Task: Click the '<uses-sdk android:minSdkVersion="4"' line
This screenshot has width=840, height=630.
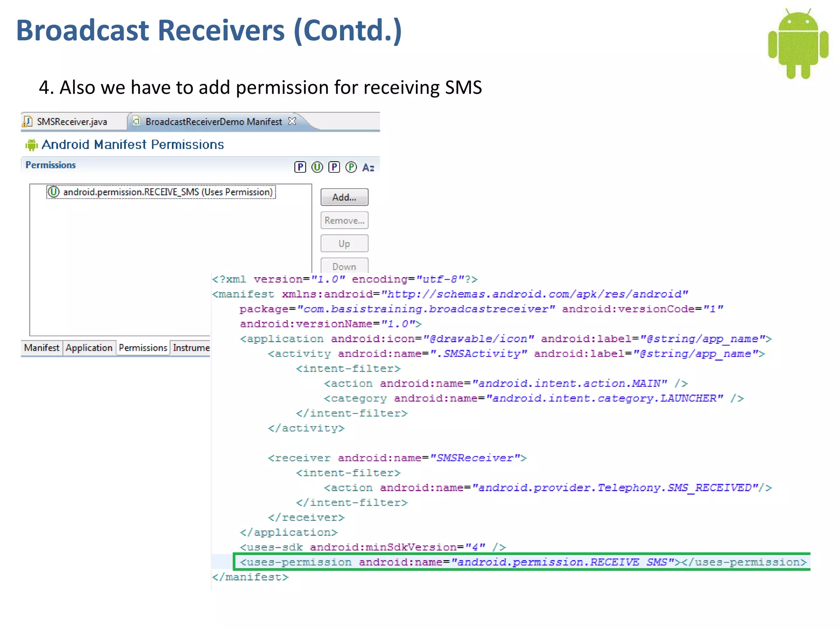Action: (373, 547)
